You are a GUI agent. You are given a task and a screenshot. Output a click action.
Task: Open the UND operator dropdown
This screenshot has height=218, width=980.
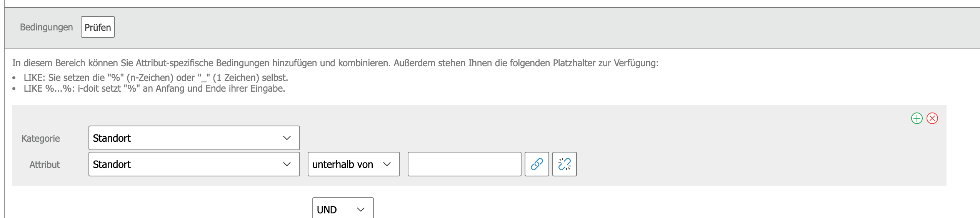tap(342, 209)
